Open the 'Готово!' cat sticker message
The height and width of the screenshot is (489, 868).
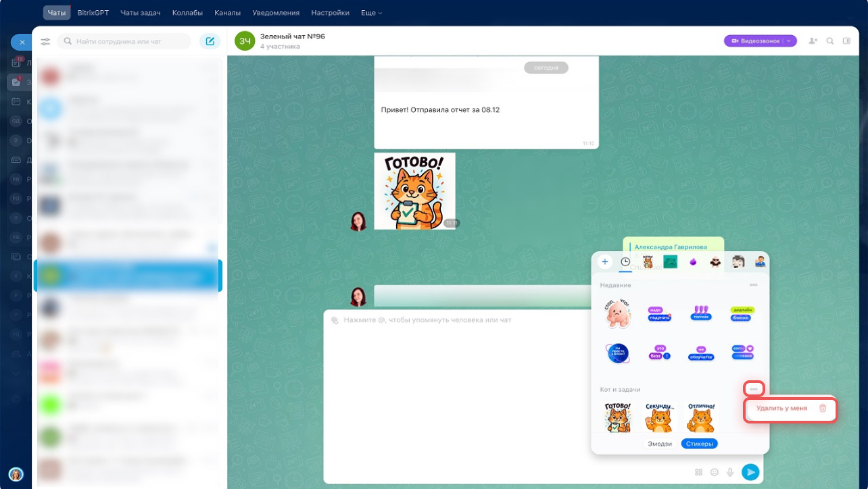point(415,191)
